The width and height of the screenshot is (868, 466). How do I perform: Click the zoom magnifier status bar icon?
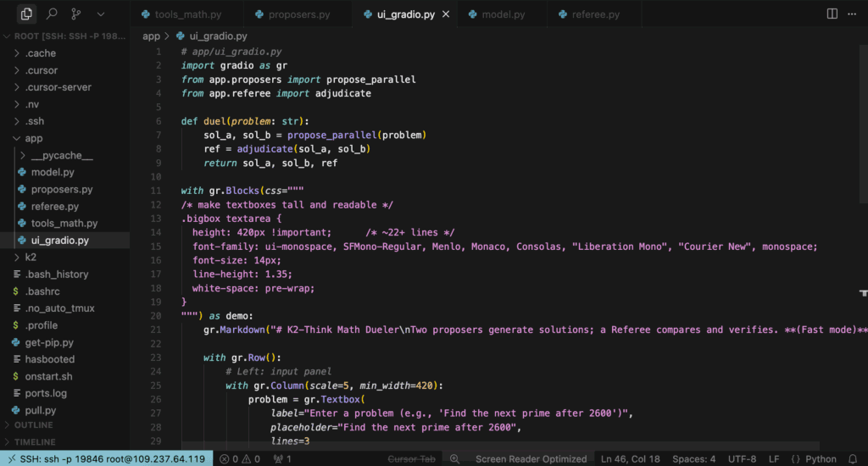454,458
